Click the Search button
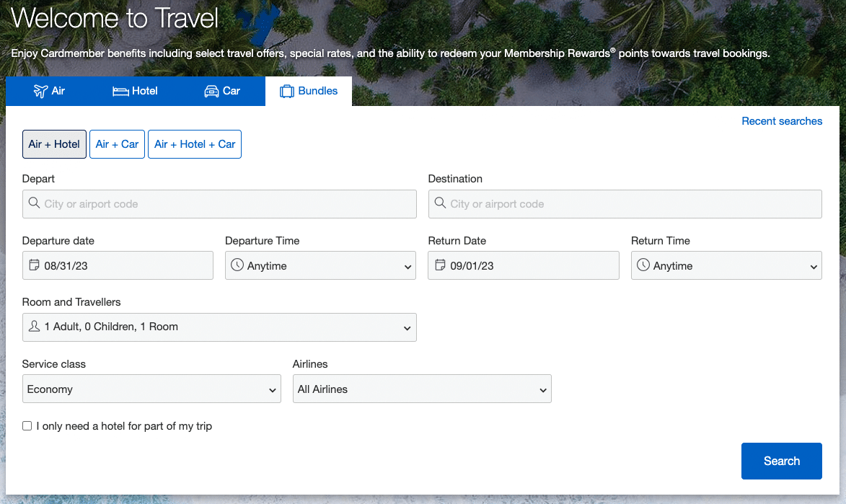Screen dimensions: 846x504 pyautogui.click(x=782, y=461)
